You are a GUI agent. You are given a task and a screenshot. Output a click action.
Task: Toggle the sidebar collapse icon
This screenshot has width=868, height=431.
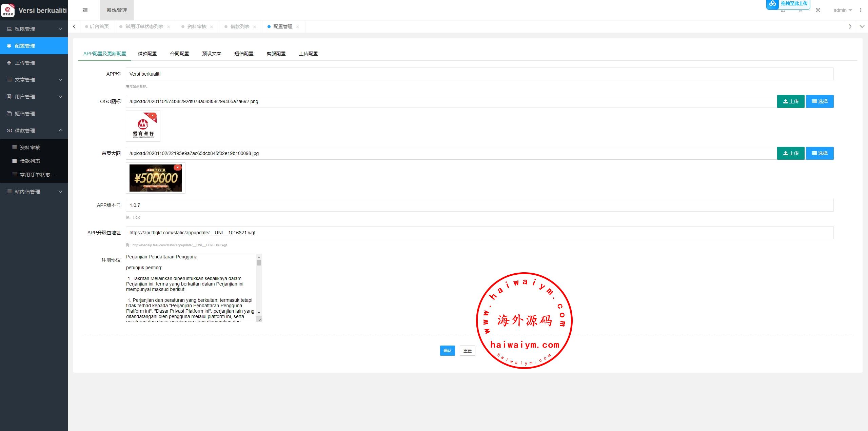click(x=85, y=10)
